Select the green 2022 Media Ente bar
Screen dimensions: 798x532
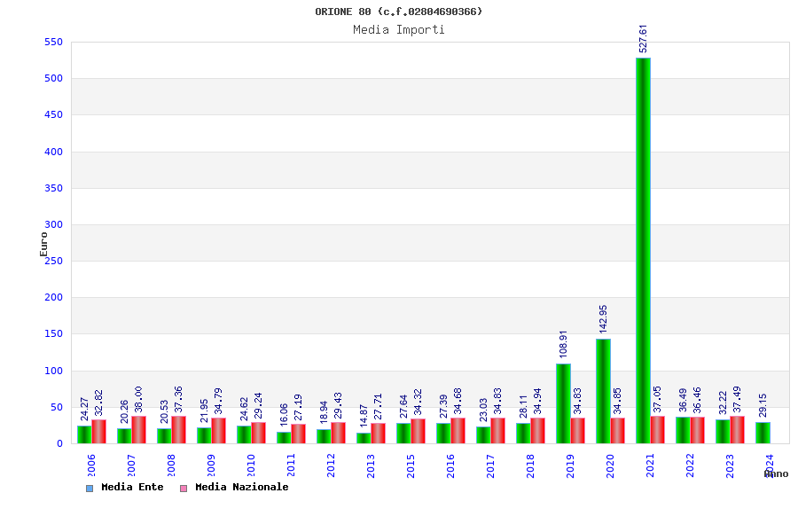point(683,430)
